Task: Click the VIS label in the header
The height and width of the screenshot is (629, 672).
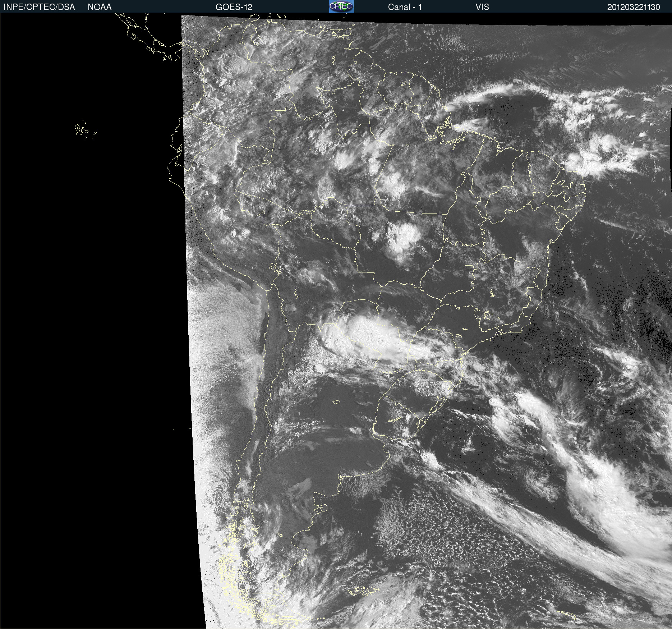Action: [x=482, y=7]
